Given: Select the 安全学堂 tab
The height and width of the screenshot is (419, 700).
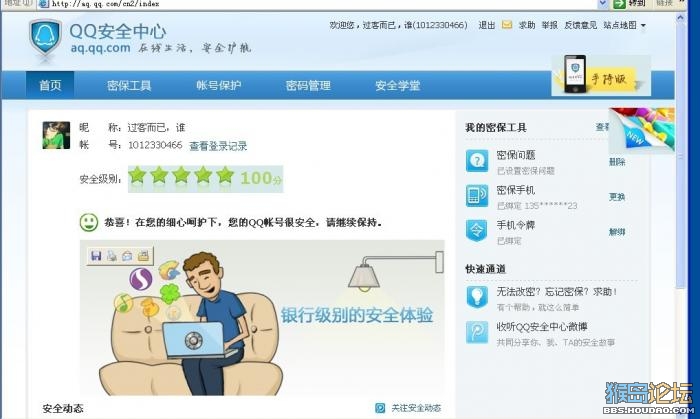Looking at the screenshot, I should pyautogui.click(x=397, y=85).
